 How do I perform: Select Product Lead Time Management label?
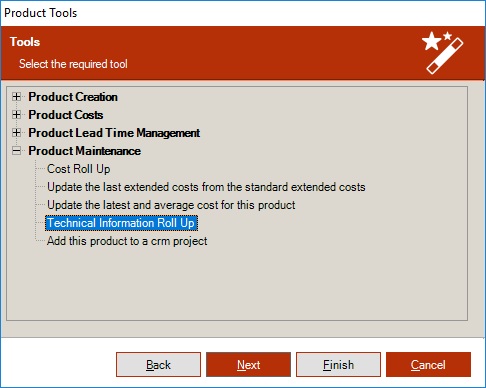tap(114, 133)
